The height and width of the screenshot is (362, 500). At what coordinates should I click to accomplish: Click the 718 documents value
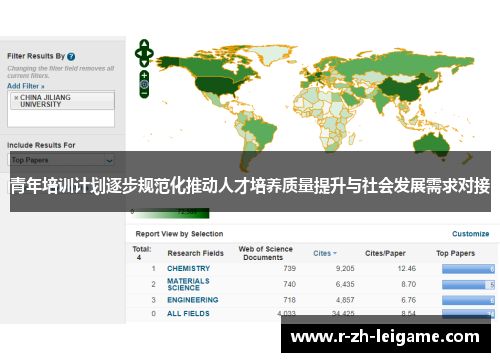click(290, 300)
